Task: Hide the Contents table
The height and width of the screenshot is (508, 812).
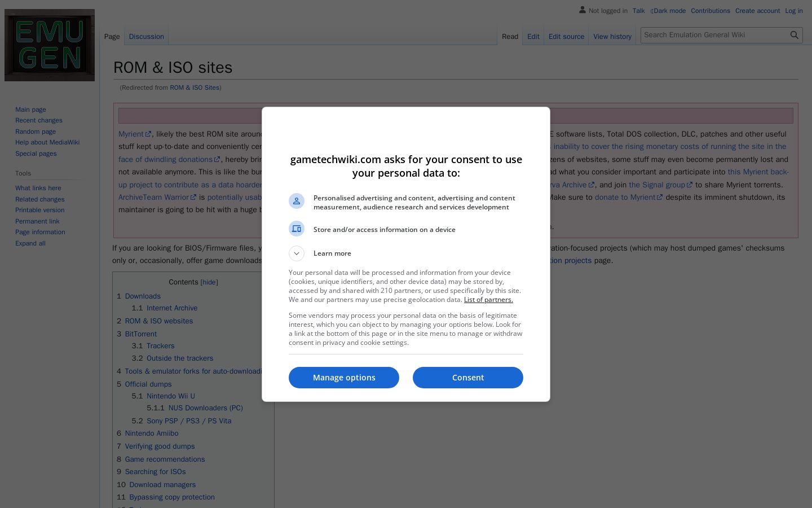Action: 209,282
